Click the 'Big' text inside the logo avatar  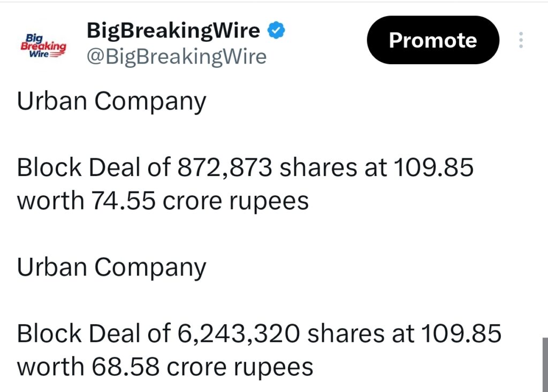[x=34, y=37]
